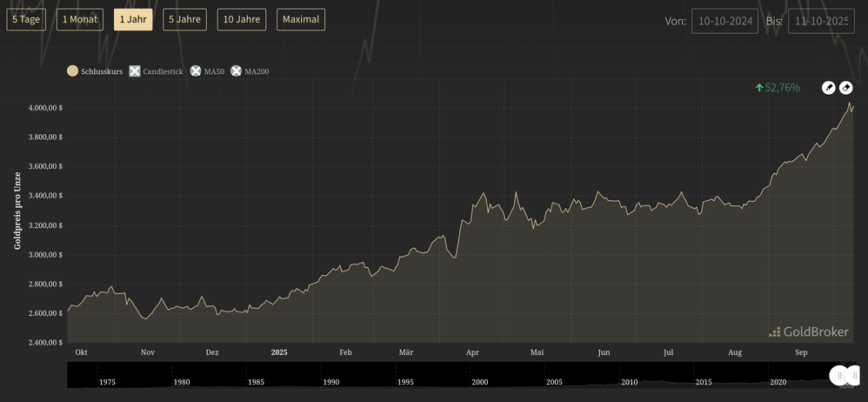This screenshot has height=402, width=868.
Task: Click the 2025 label on the x-axis
Action: point(279,352)
